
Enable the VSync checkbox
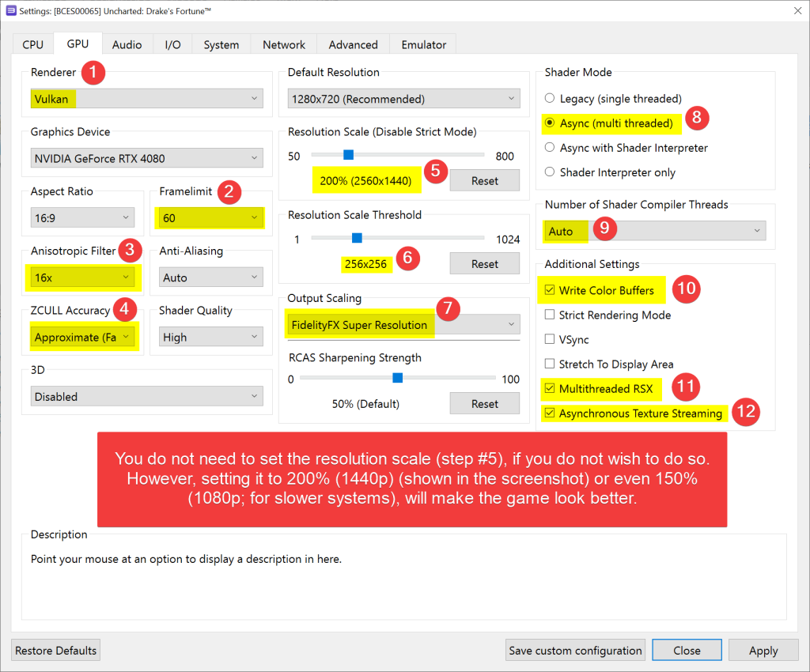(550, 340)
